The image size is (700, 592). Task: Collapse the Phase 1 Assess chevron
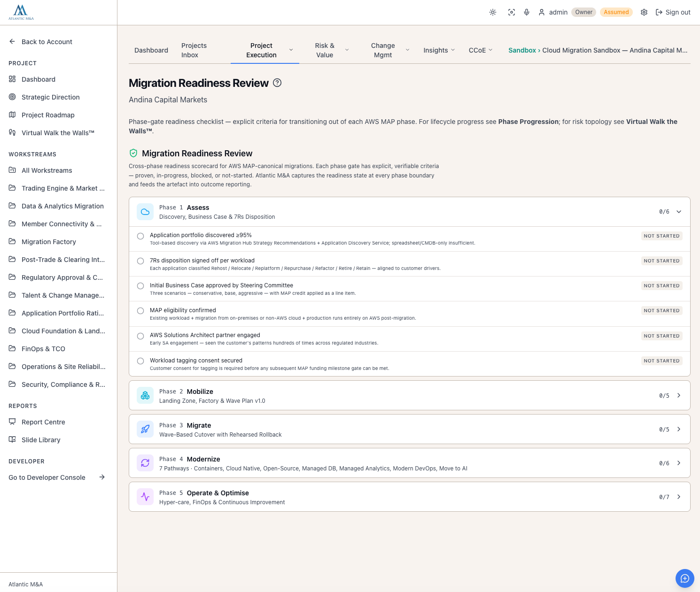(679, 212)
